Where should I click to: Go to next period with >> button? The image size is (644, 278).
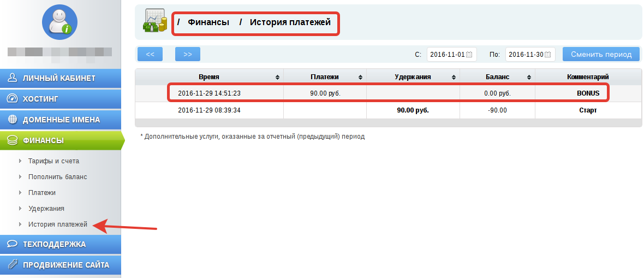click(187, 54)
